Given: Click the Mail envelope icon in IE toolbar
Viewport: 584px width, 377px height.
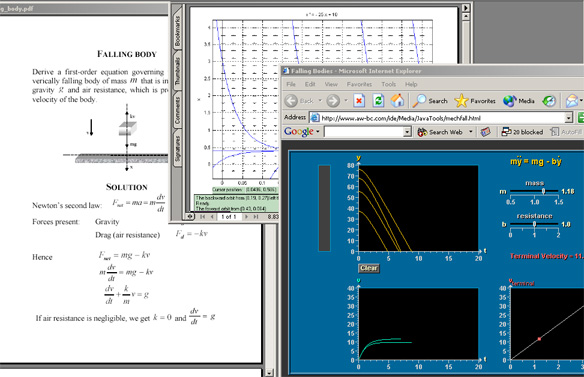Looking at the screenshot, I should tap(572, 101).
